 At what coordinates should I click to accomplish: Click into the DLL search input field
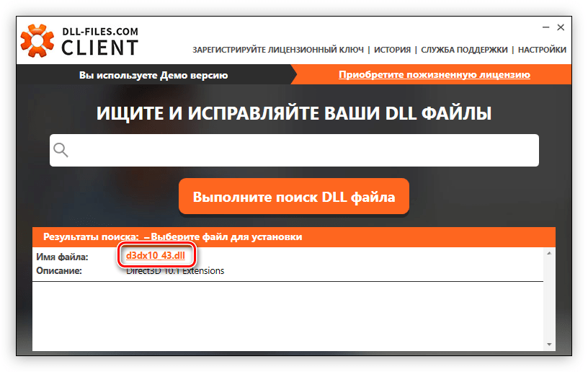pos(294,151)
